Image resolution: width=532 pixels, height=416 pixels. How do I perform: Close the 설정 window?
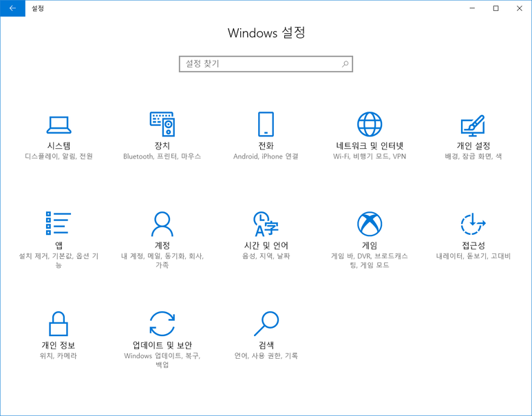[x=520, y=8]
